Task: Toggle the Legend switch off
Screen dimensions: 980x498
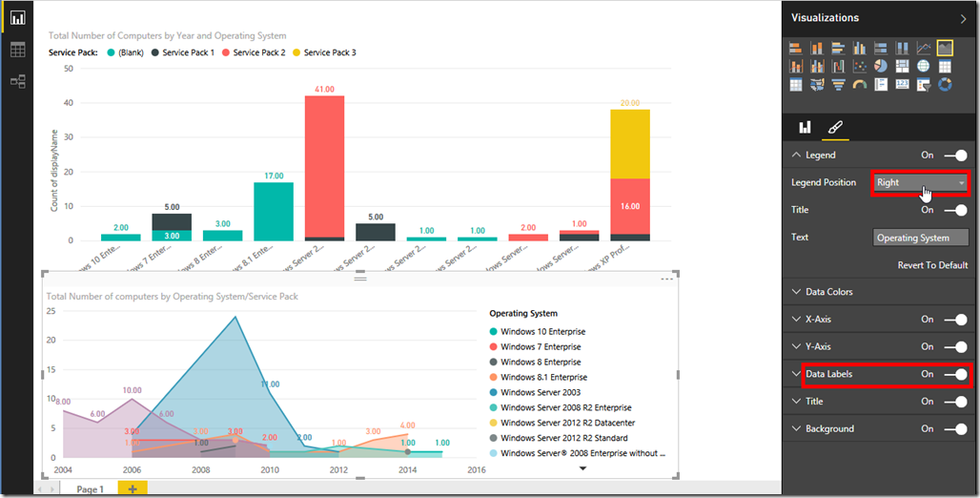Action: tap(955, 156)
